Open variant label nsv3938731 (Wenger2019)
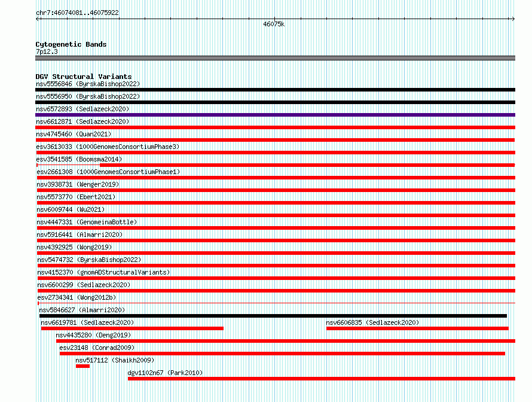Screen dimensions: 532x402 [78, 184]
